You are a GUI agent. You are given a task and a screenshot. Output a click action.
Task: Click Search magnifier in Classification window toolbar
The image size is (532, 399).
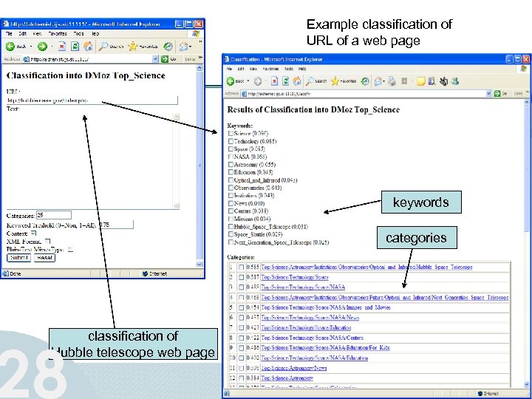tap(310, 81)
